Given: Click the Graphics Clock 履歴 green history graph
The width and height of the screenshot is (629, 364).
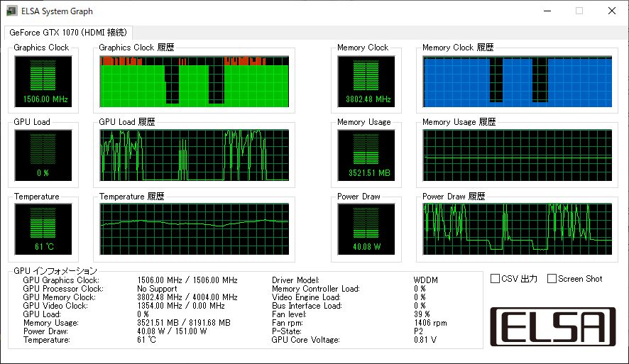Looking at the screenshot, I should click(x=194, y=82).
